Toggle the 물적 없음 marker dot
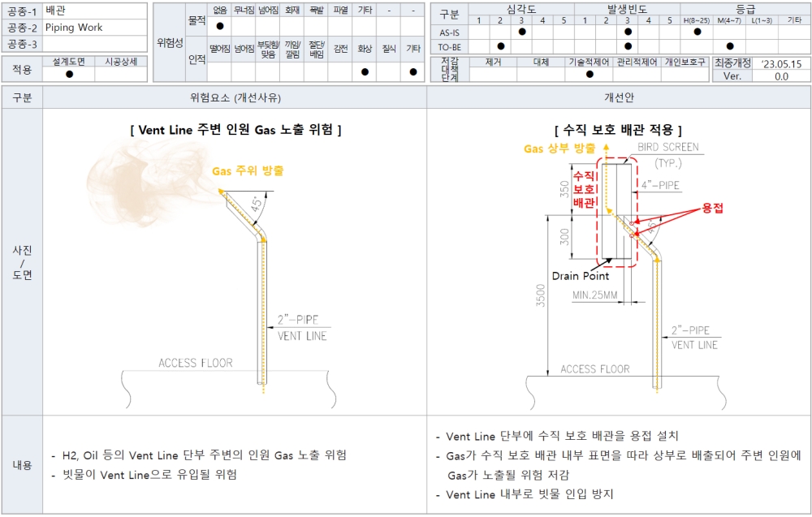The width and height of the screenshot is (812, 517). (219, 26)
